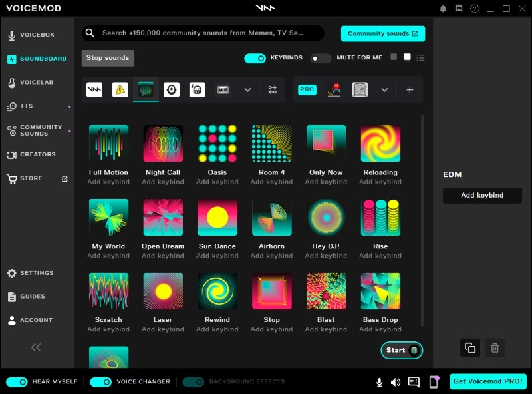This screenshot has height=394, width=532.
Task: Open the PRO soundboards chevron dropdown
Action: 384,89
